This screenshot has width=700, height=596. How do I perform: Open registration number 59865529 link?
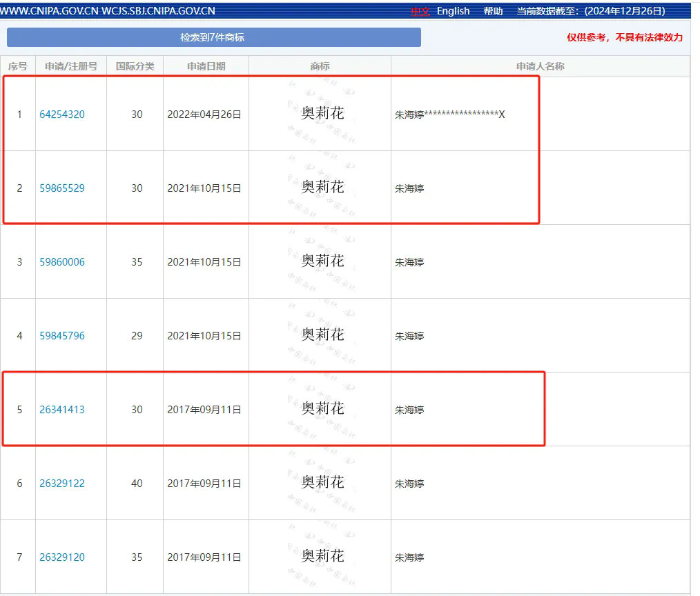[x=62, y=188]
